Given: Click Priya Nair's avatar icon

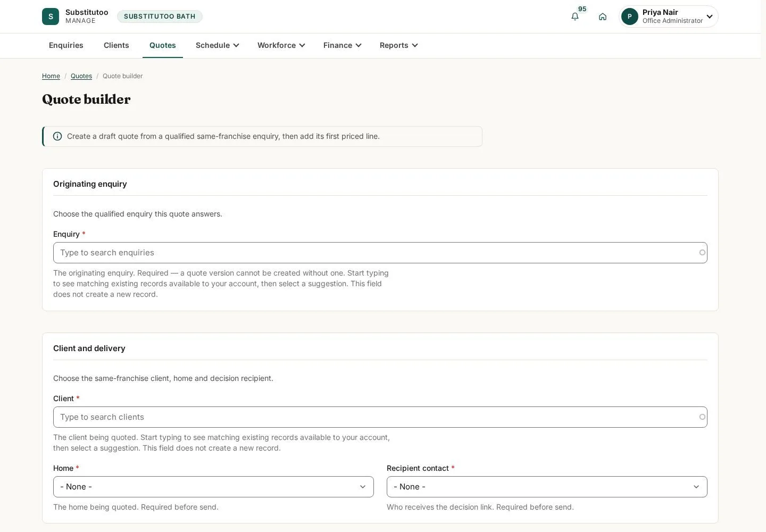Looking at the screenshot, I should tap(630, 16).
